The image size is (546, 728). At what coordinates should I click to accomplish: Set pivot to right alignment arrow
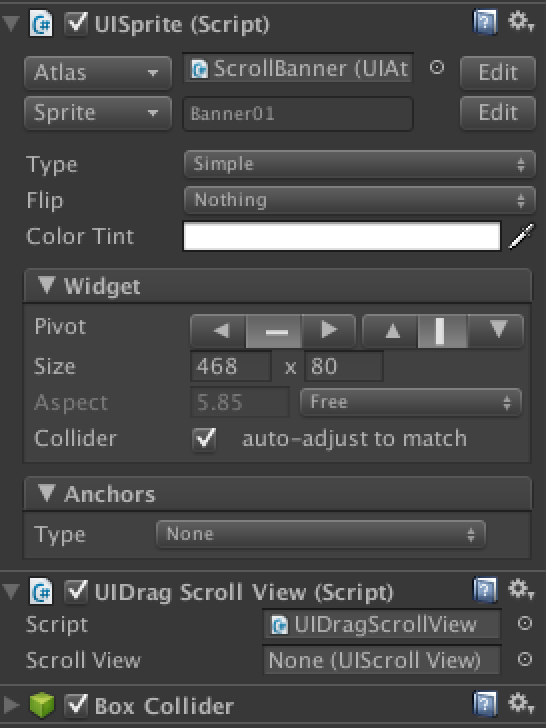tap(328, 331)
